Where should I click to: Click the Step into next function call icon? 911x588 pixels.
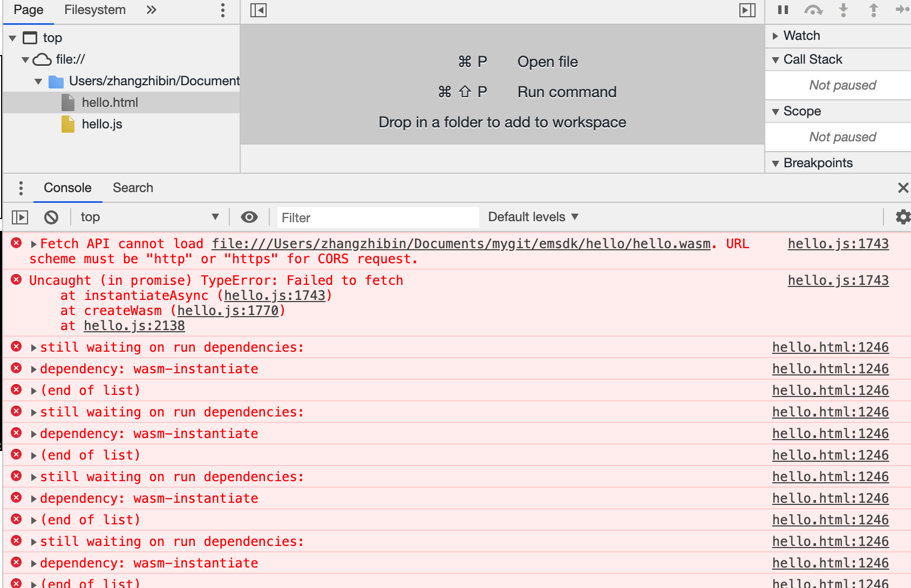[844, 10]
